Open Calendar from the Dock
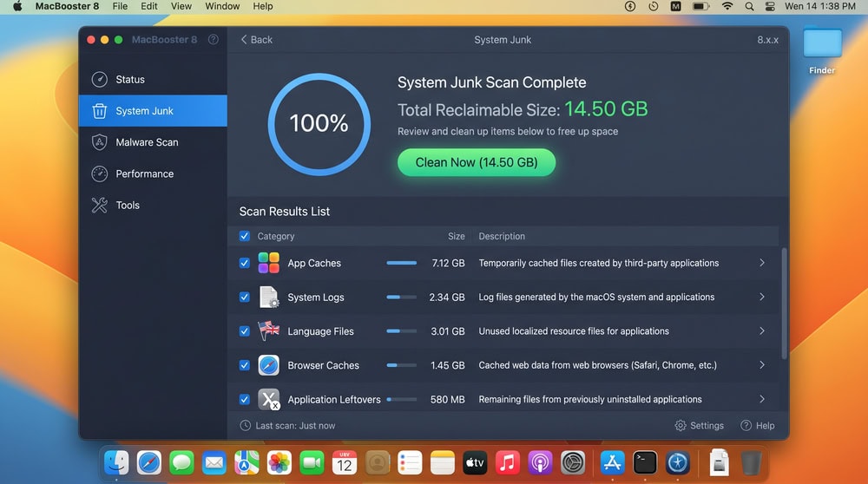This screenshot has width=868, height=484. tap(345, 462)
